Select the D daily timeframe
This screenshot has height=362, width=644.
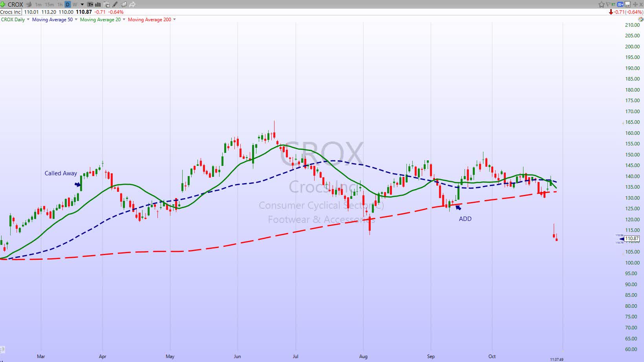point(68,4)
